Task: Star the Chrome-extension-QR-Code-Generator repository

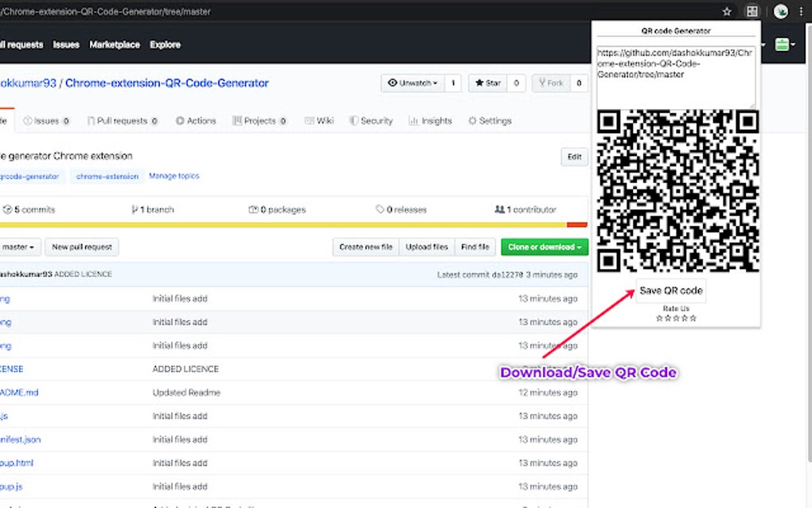Action: (487, 82)
